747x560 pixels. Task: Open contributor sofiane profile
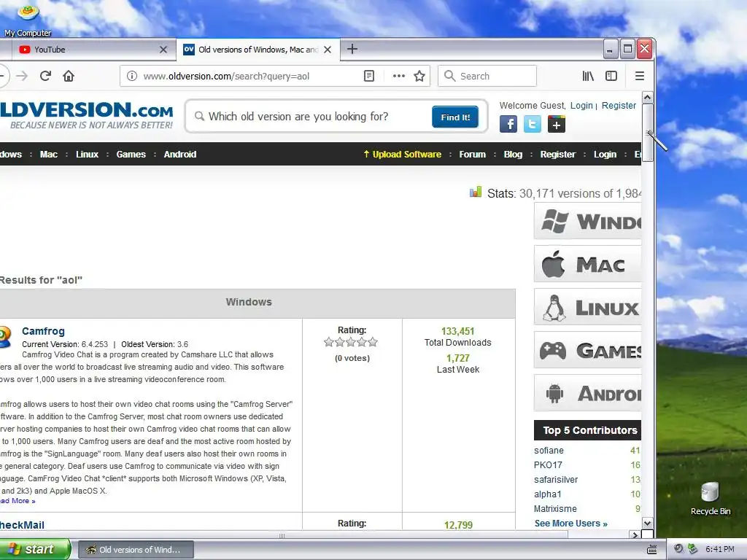tap(549, 451)
